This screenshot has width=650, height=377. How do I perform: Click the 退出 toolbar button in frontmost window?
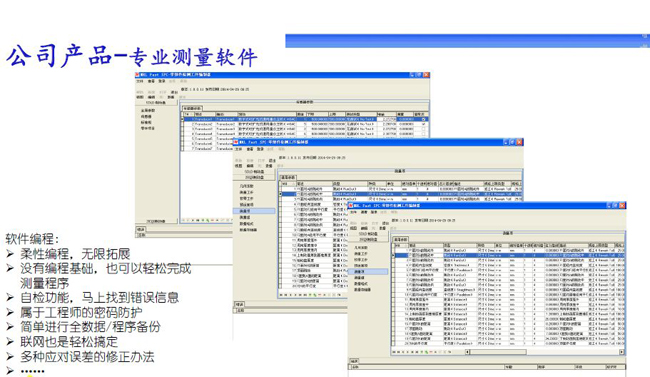tap(386, 223)
